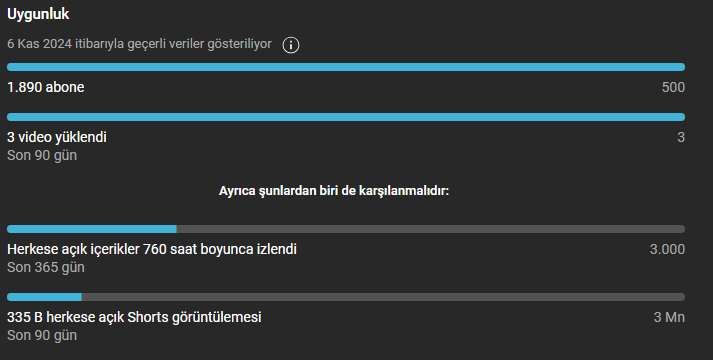The height and width of the screenshot is (360, 713).
Task: Click the video uploads progress bar
Action: coord(346,117)
